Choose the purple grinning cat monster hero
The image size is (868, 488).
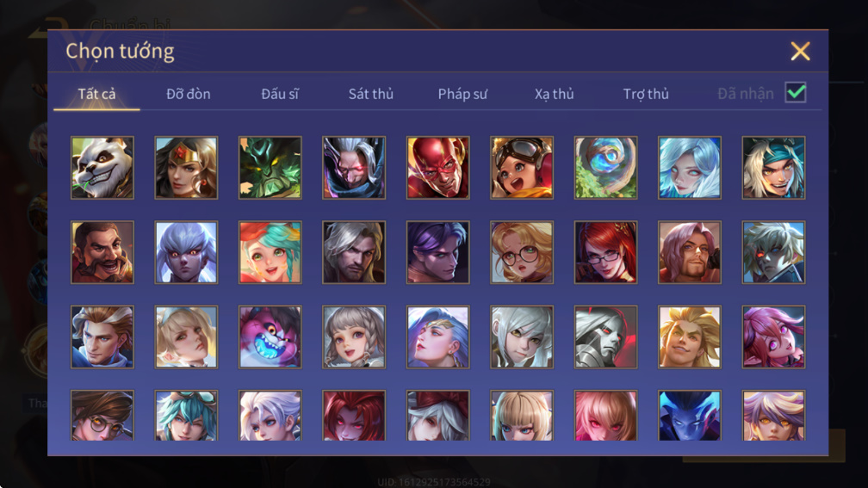270,337
